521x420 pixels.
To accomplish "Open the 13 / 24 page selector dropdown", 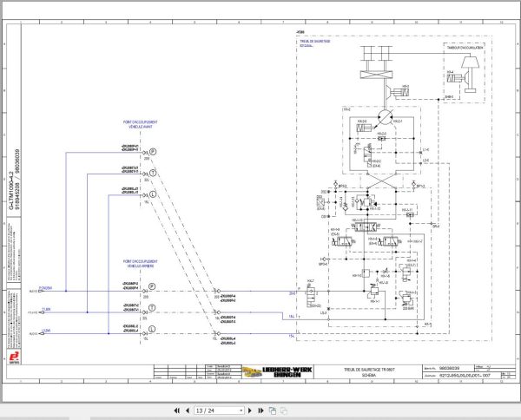I will tap(241, 410).
